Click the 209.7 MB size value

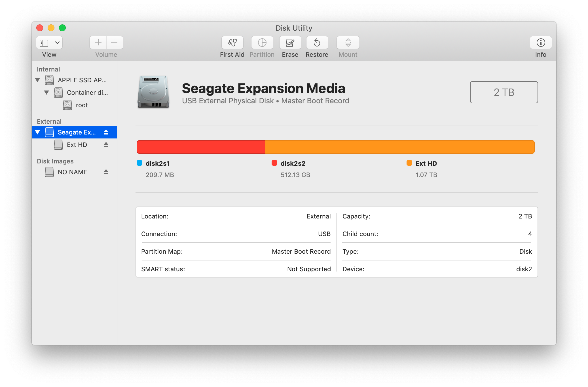160,175
